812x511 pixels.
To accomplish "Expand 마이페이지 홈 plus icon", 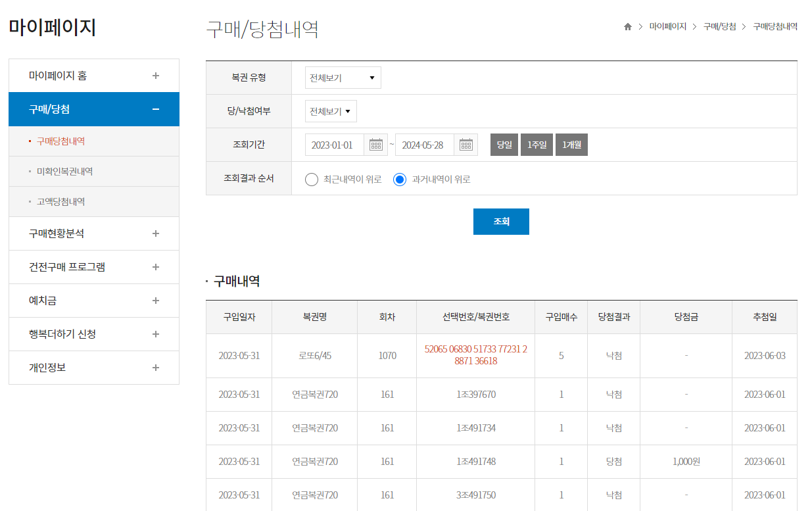I will [156, 76].
